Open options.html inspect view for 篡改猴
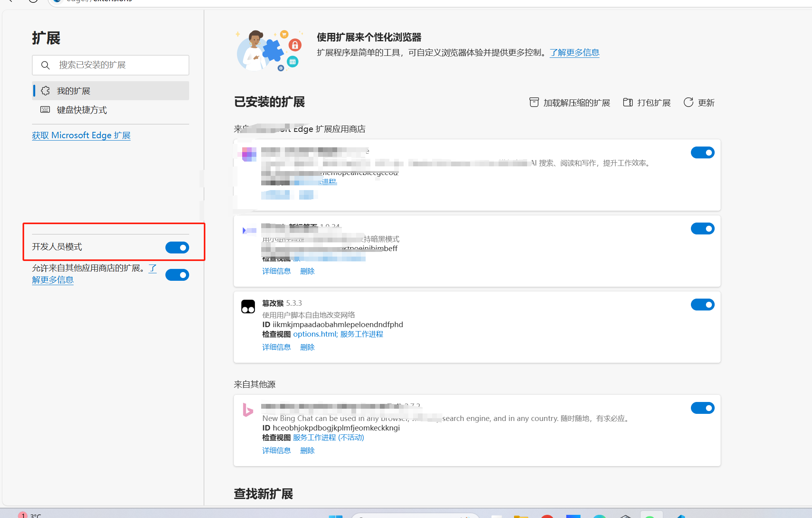The image size is (812, 518). 315,334
